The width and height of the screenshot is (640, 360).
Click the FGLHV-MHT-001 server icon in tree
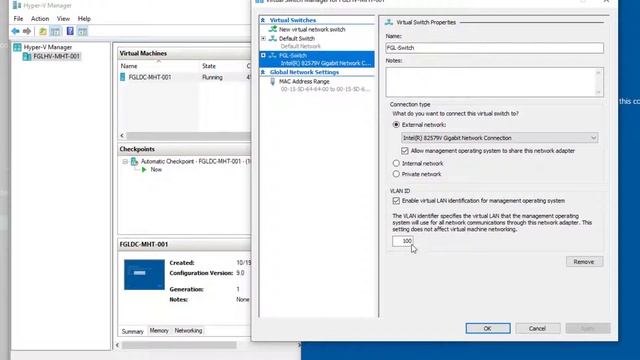click(x=27, y=56)
